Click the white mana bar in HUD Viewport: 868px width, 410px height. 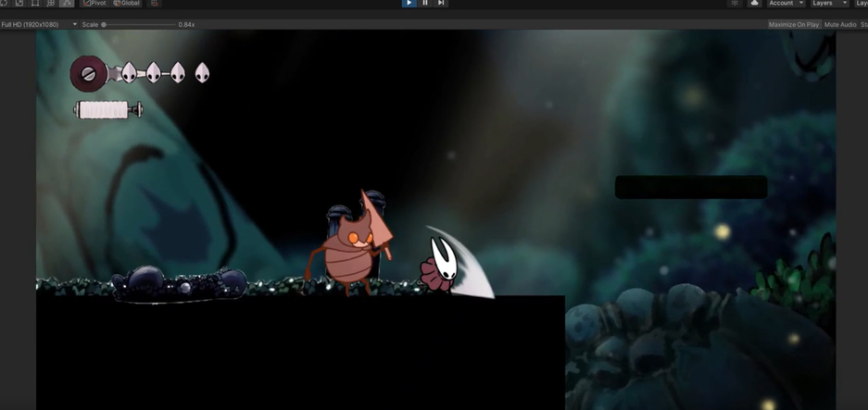click(x=108, y=109)
